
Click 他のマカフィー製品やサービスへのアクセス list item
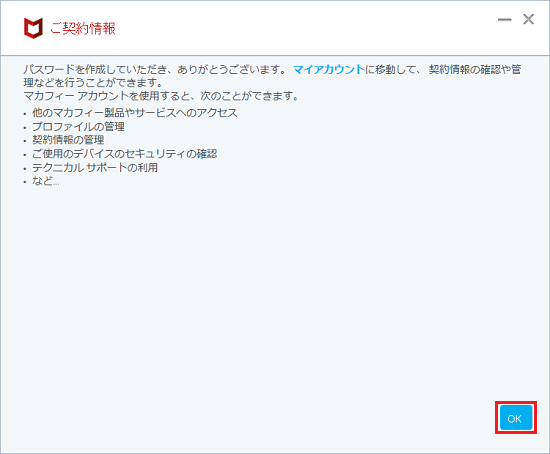[x=135, y=113]
